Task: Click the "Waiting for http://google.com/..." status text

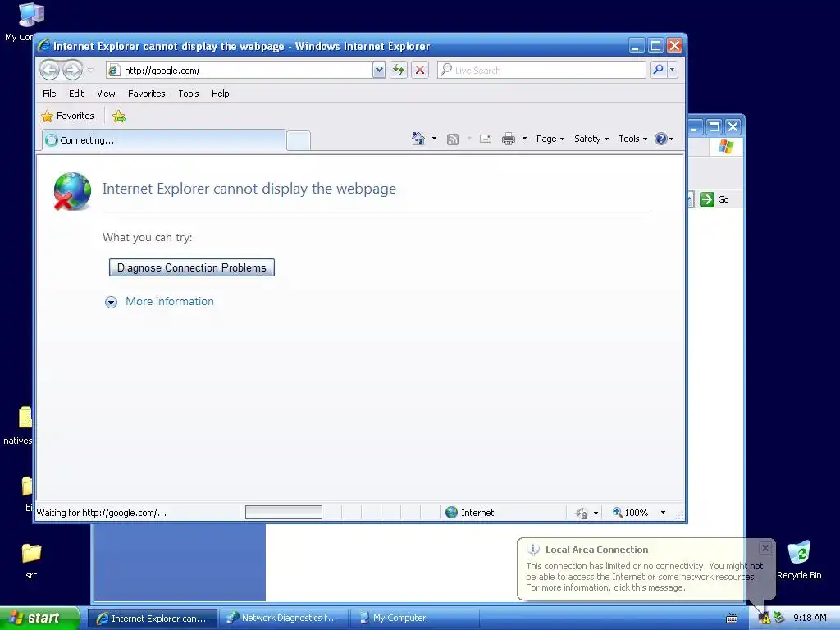Action: click(x=101, y=513)
